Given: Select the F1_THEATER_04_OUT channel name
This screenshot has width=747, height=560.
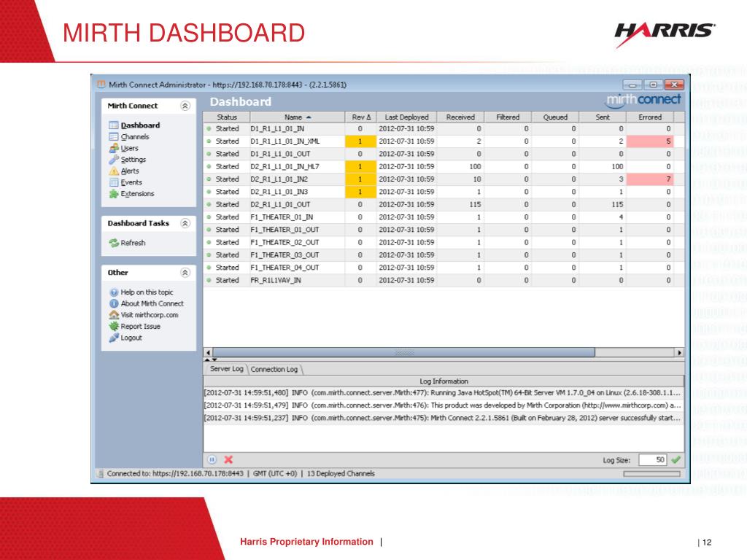Looking at the screenshot, I should point(285,268).
